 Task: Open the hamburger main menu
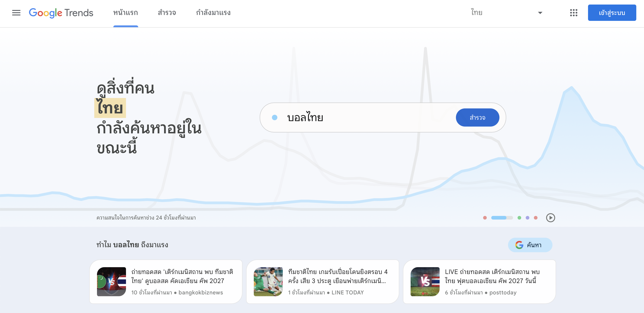point(16,13)
